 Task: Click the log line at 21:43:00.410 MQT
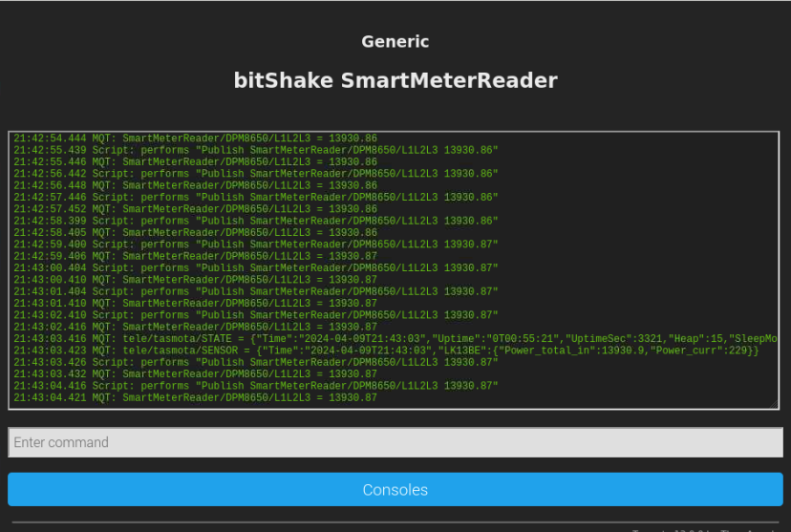[x=195, y=280]
